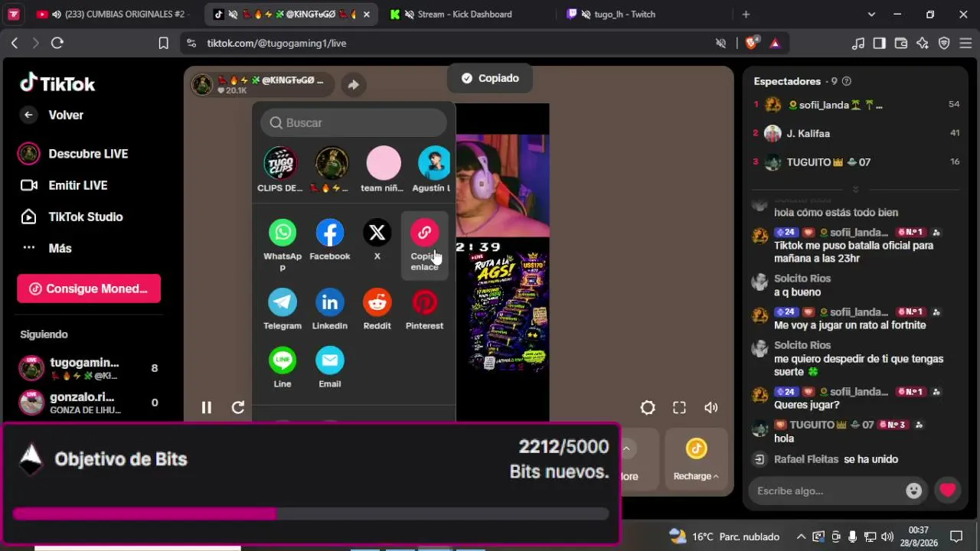Open the Brave Rewards triangle icon
Screen dimensions: 980x551
(x=775, y=43)
